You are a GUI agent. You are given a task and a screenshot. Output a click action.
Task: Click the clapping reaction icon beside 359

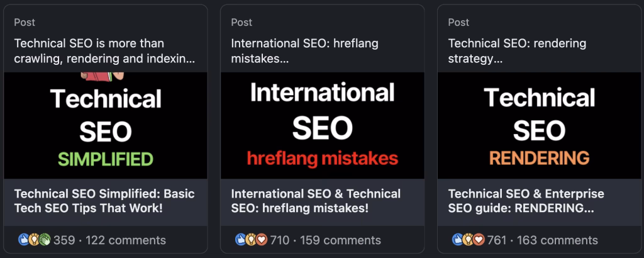tap(44, 240)
